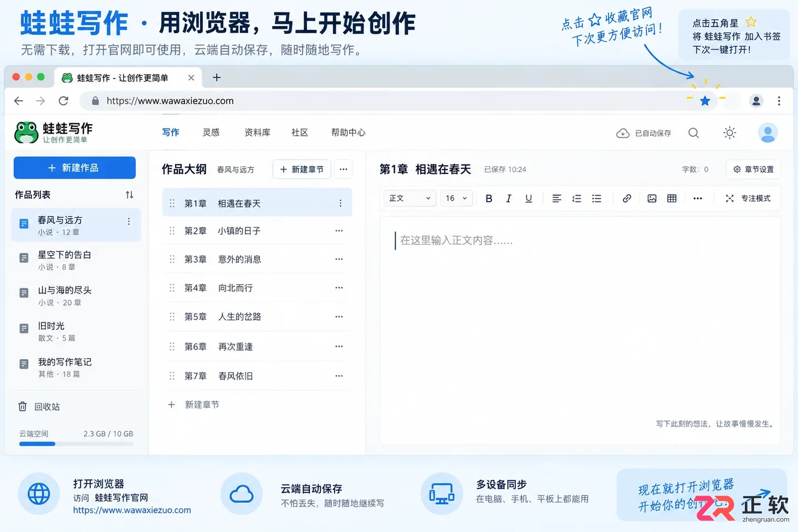Viewport: 798px width, 532px height.
Task: Click the 新建章节 button in outline header
Action: tap(301, 170)
